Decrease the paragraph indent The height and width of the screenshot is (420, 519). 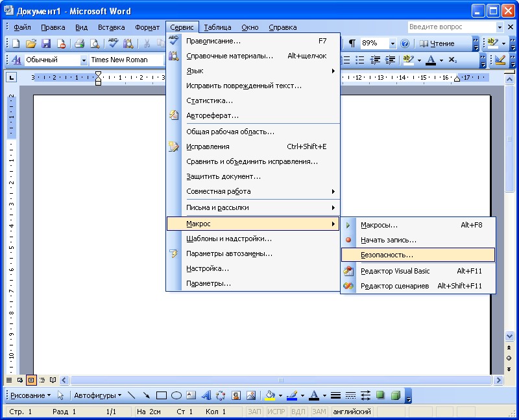click(x=375, y=60)
